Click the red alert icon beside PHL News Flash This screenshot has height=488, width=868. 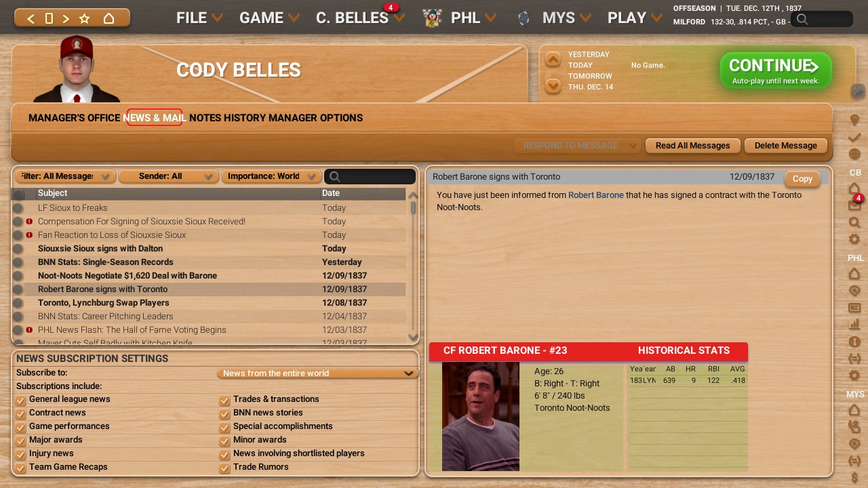(x=29, y=330)
